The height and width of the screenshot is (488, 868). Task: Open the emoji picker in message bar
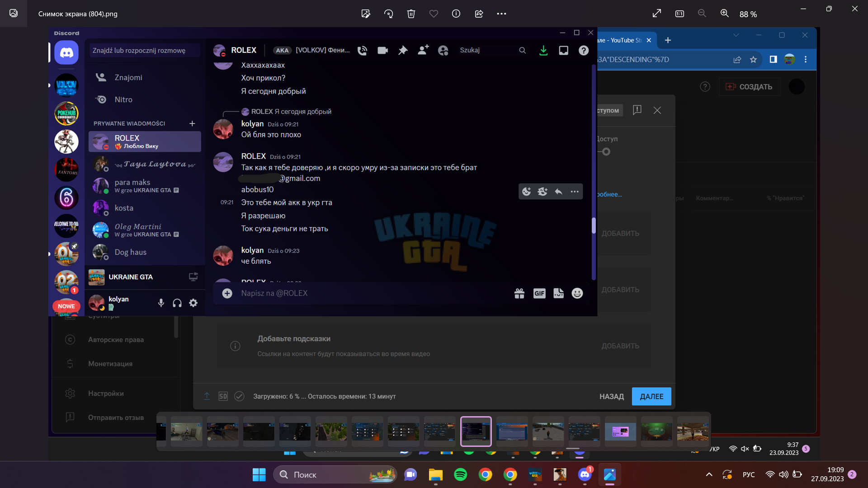(x=577, y=294)
